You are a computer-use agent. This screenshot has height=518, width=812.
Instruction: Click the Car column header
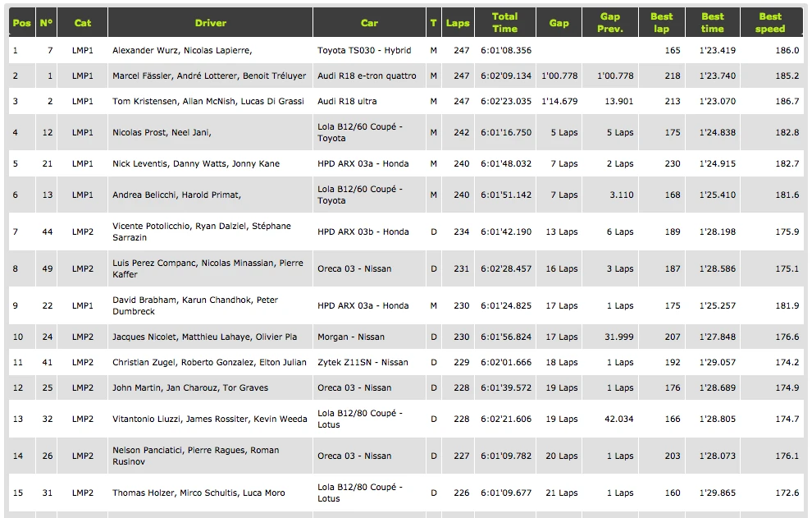(x=369, y=23)
